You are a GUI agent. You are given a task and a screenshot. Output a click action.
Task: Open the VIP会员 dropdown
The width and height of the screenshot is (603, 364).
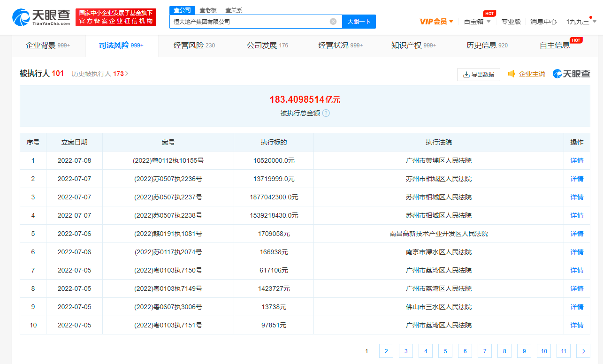pyautogui.click(x=436, y=22)
